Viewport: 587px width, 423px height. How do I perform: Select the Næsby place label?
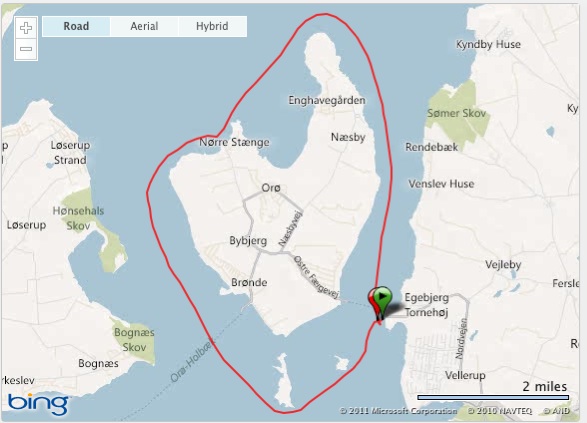click(348, 137)
